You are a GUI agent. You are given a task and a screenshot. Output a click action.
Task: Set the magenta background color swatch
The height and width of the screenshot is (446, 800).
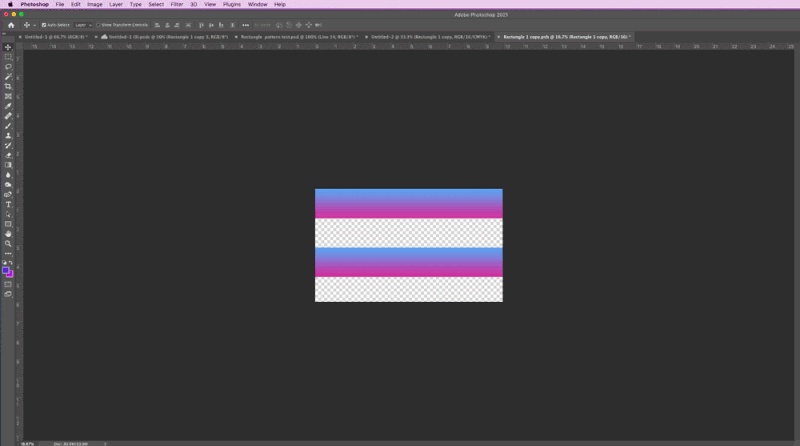point(11,275)
